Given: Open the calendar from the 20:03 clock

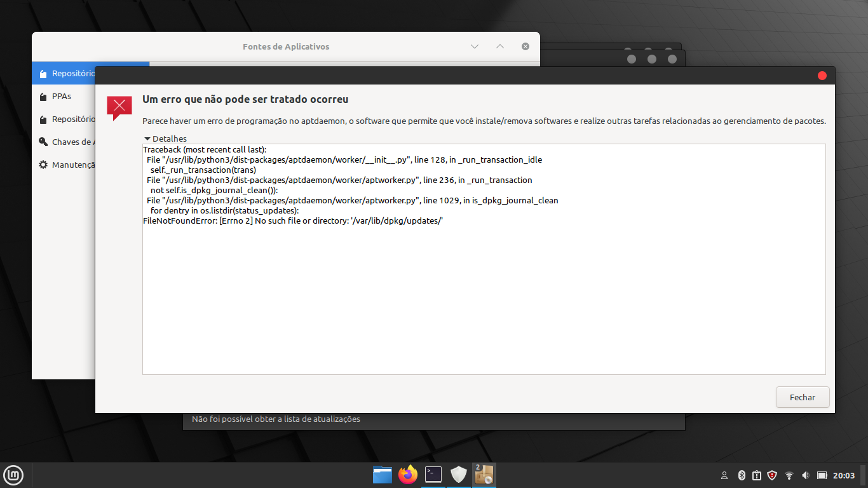Looking at the screenshot, I should 844,475.
